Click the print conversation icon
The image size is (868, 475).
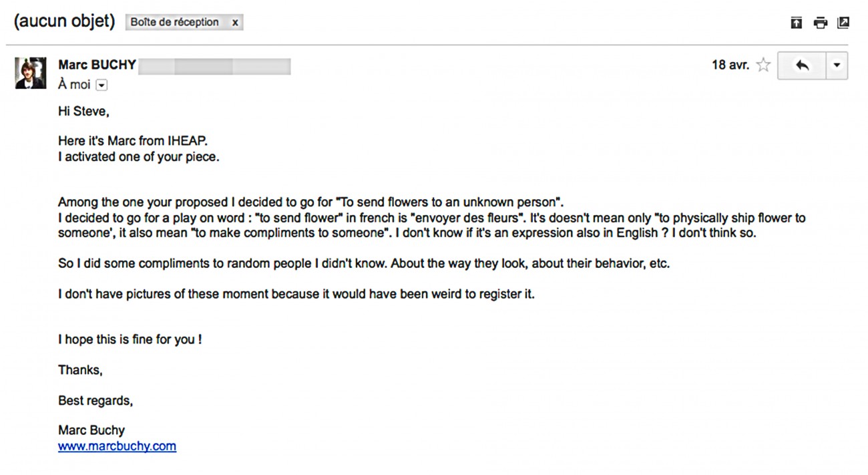[820, 23]
